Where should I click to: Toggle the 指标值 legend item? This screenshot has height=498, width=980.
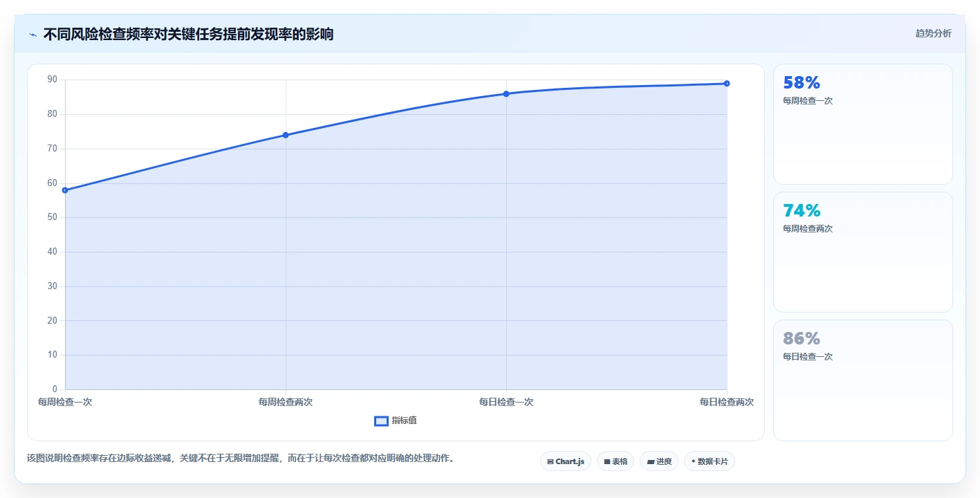pos(396,421)
